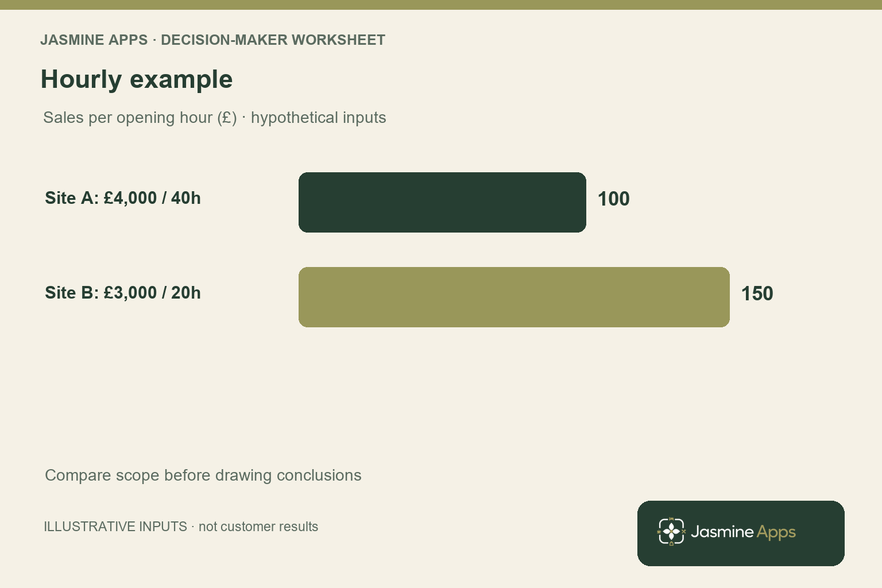Click the subtitle 'Sales per opening hour (£)'

(140, 118)
